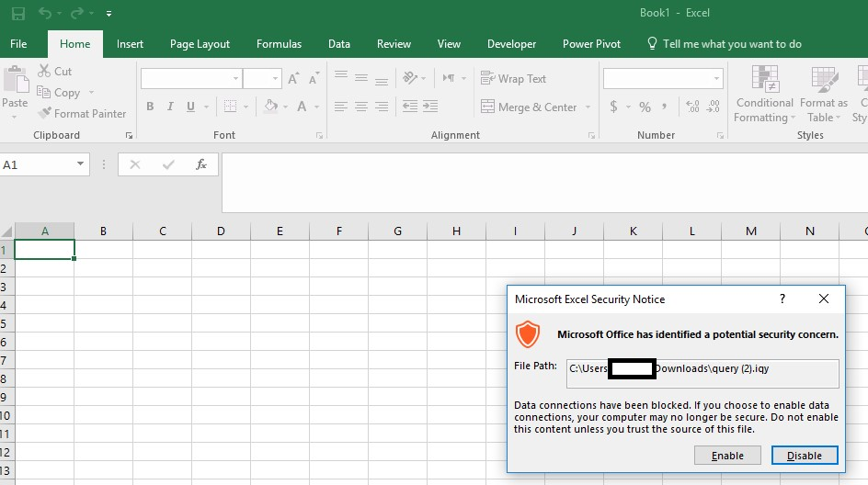The width and height of the screenshot is (868, 485).
Task: Toggle bold formatting
Action: pyautogui.click(x=150, y=107)
